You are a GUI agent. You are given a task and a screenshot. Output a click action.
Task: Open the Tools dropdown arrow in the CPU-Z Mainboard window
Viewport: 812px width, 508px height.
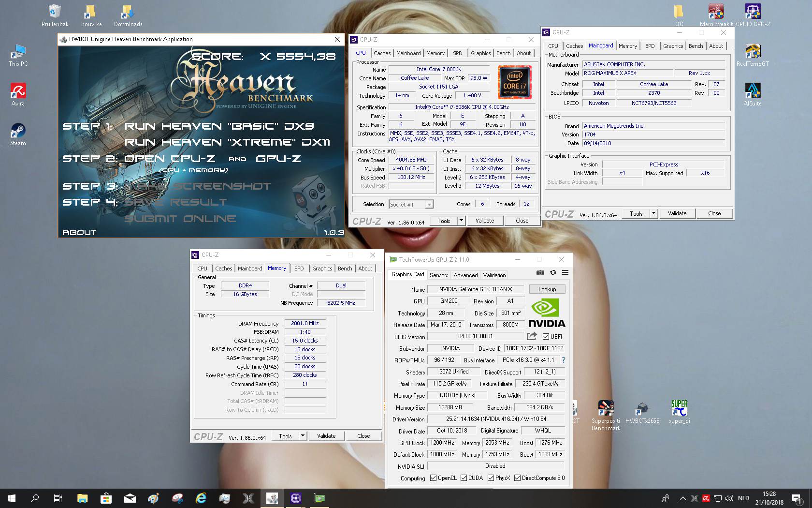click(x=653, y=213)
